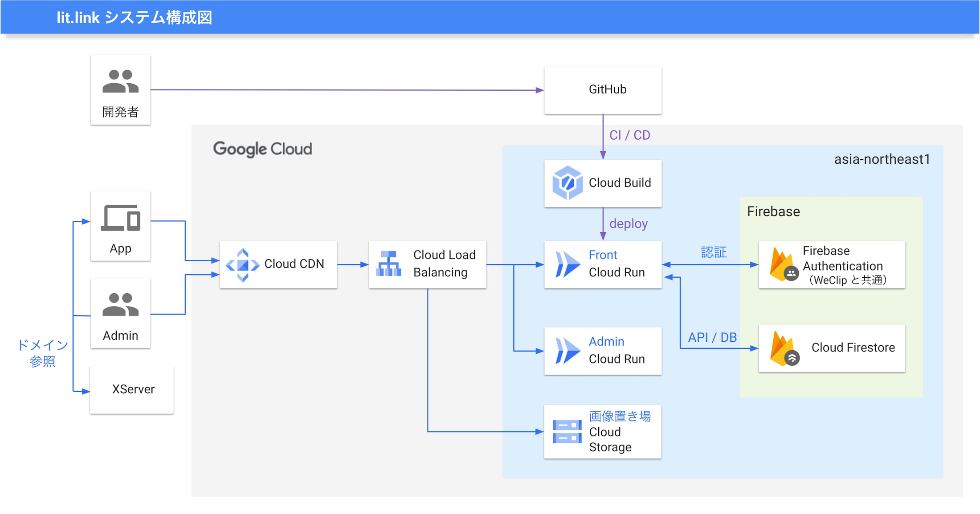Select the Cloud Build hexagon icon
Viewport: 980px width, 514px height.
pyautogui.click(x=567, y=182)
